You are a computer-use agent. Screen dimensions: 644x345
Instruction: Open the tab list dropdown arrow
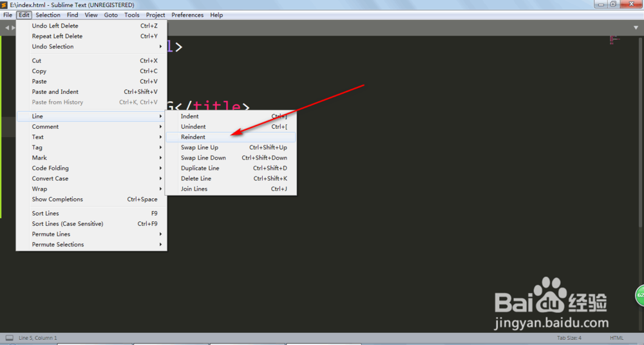[x=636, y=28]
